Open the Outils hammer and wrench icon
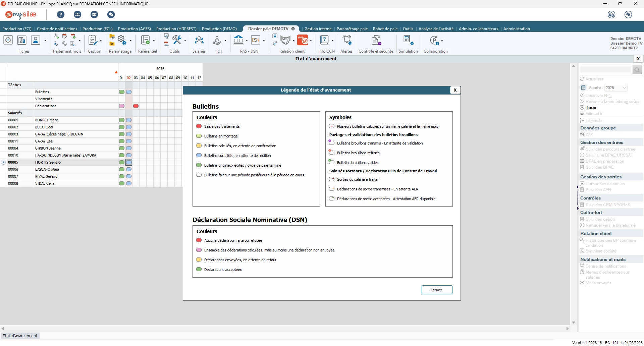The width and height of the screenshot is (644, 346). click(x=176, y=40)
